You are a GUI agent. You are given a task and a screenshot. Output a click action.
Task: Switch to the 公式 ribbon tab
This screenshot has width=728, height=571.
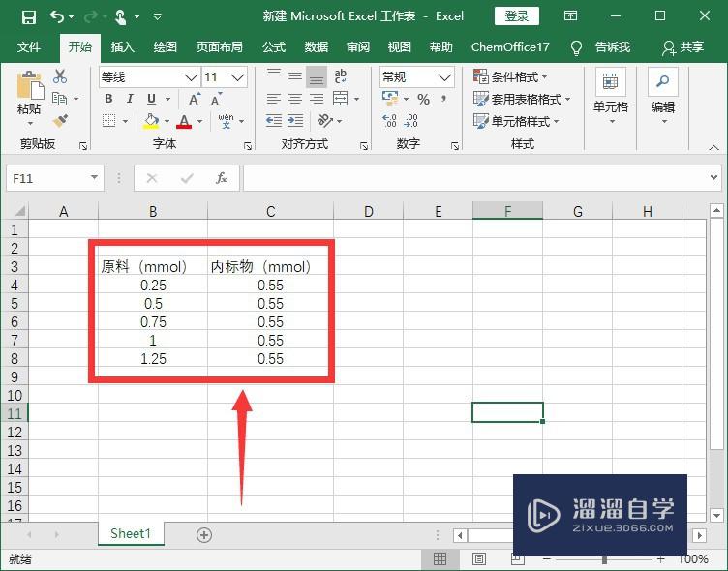[273, 46]
